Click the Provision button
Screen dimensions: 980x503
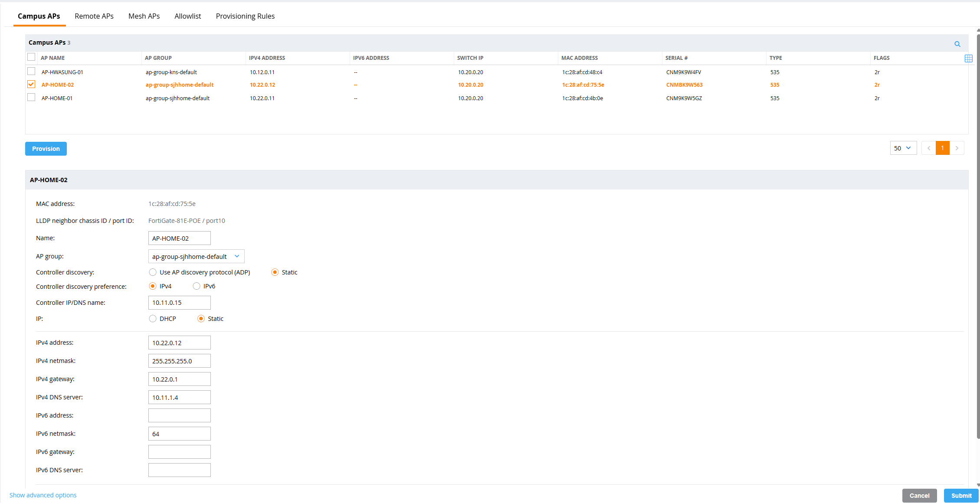coord(46,149)
